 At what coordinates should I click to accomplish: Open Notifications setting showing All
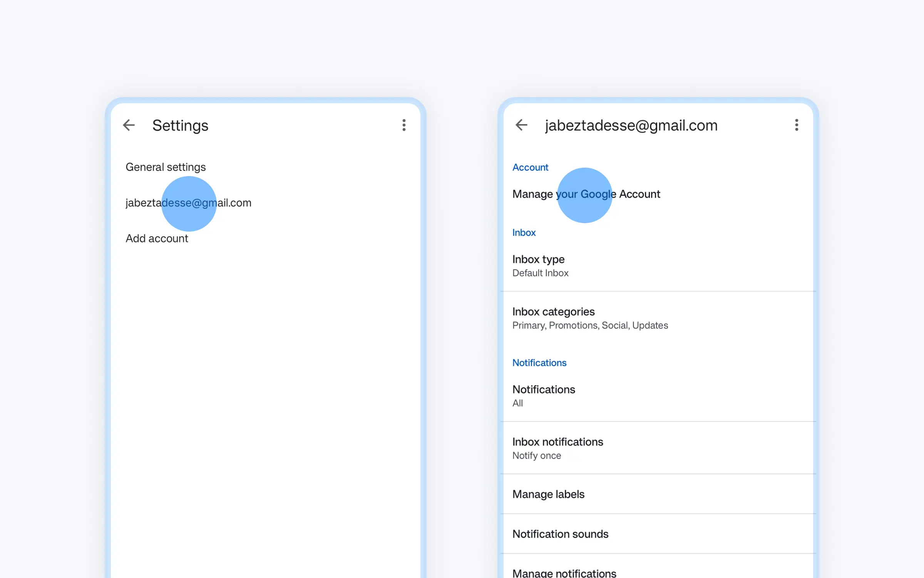point(658,396)
